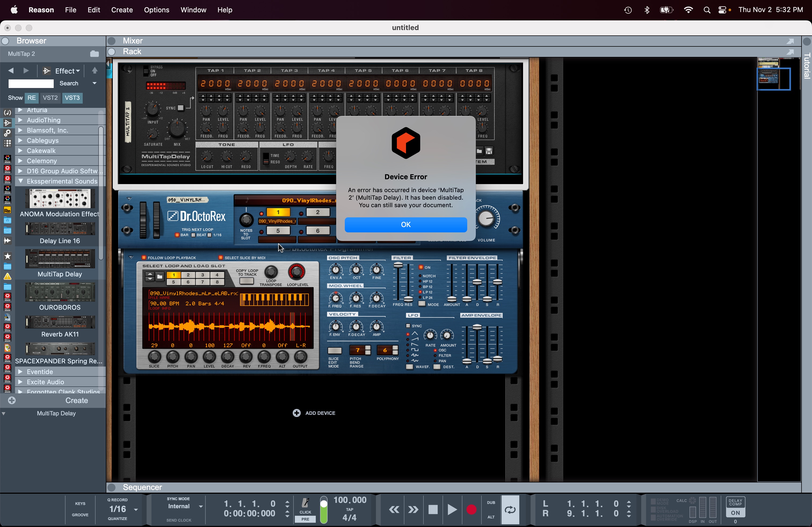812x527 pixels.
Task: Click the COPY LOOP TO TRACK button
Action: 247,281
